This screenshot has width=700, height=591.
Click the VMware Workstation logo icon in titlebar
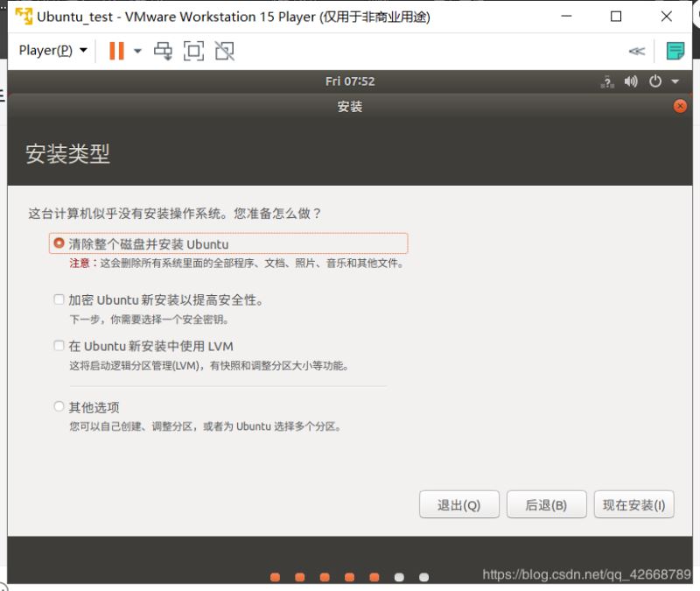tap(24, 16)
